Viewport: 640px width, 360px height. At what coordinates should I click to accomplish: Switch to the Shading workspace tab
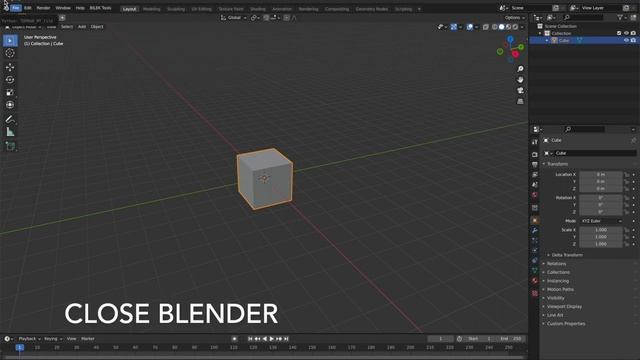pos(258,9)
